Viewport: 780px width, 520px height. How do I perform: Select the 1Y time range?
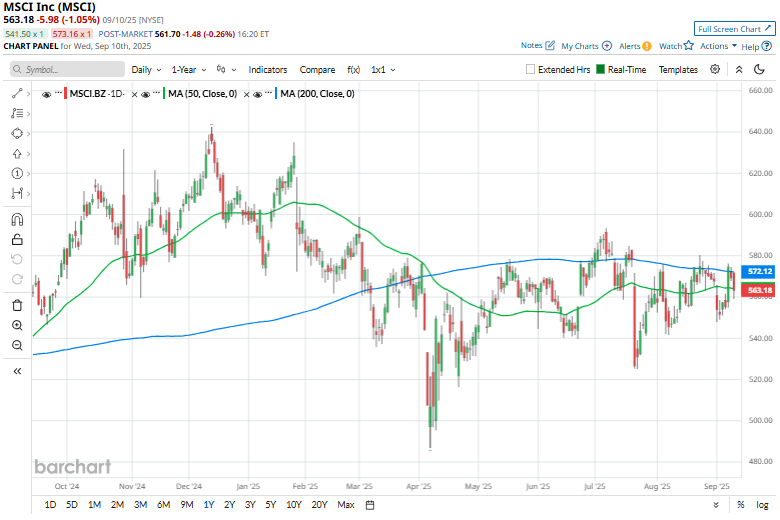point(209,505)
